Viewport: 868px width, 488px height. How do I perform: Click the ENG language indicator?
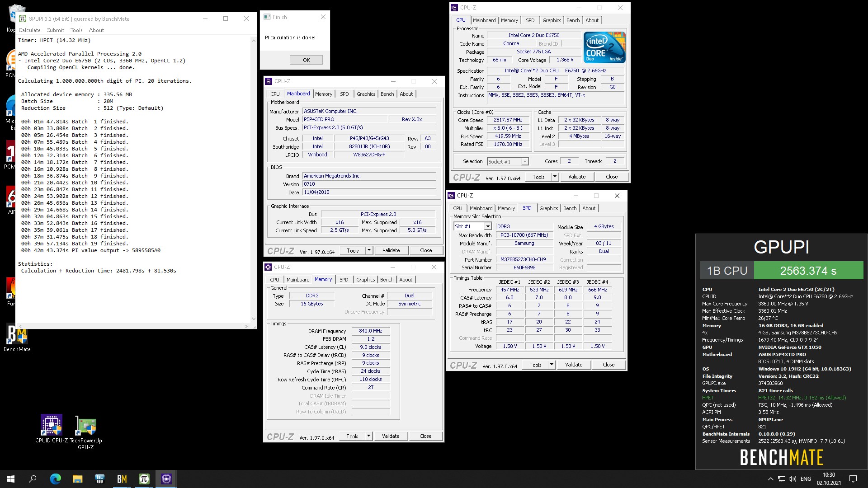[x=806, y=479]
